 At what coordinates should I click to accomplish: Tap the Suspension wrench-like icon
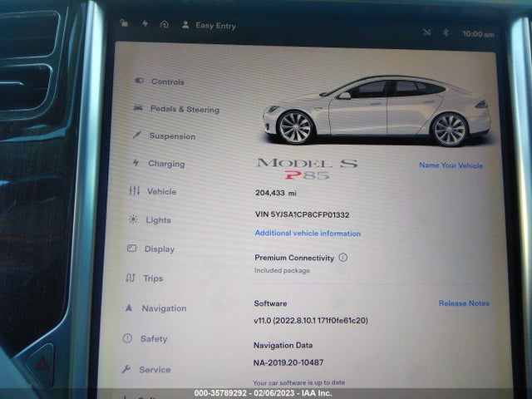[x=136, y=135]
